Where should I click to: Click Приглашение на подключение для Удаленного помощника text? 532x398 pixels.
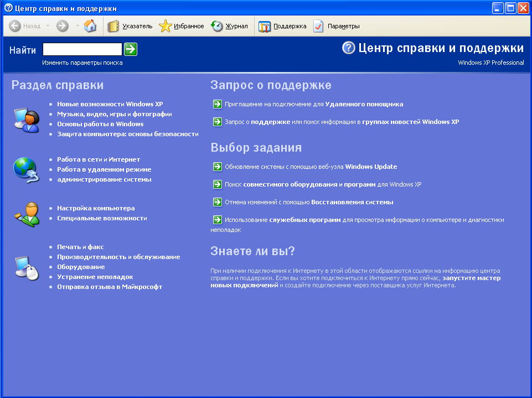point(314,104)
